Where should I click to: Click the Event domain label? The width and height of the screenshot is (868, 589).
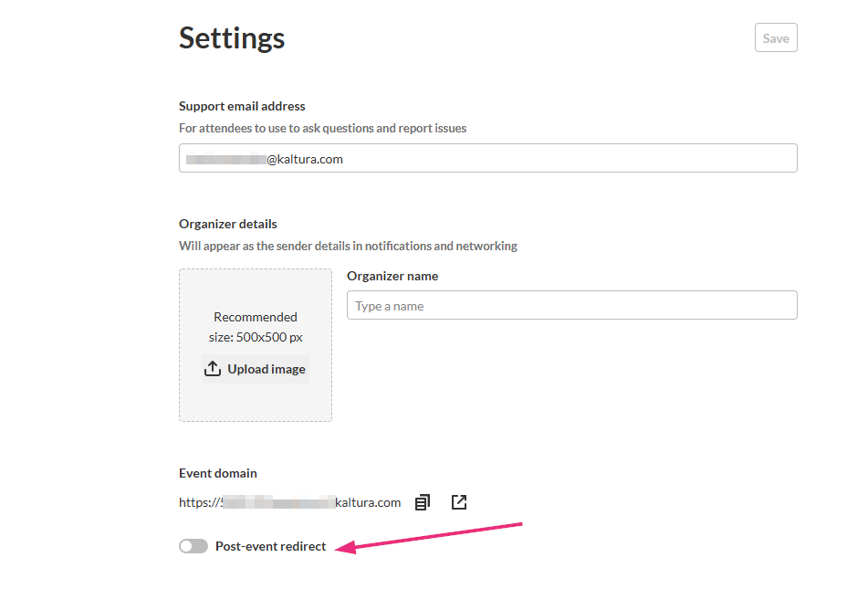(218, 473)
